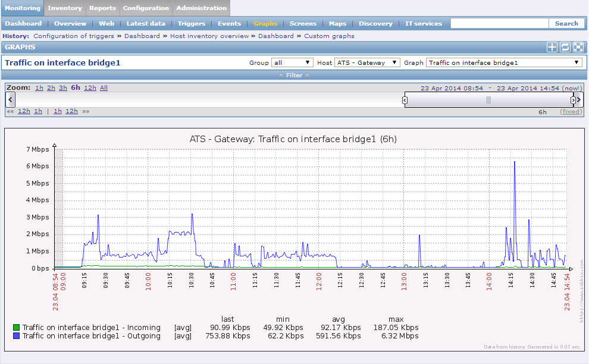
Task: Click the fixed period toggle link
Action: pos(571,112)
